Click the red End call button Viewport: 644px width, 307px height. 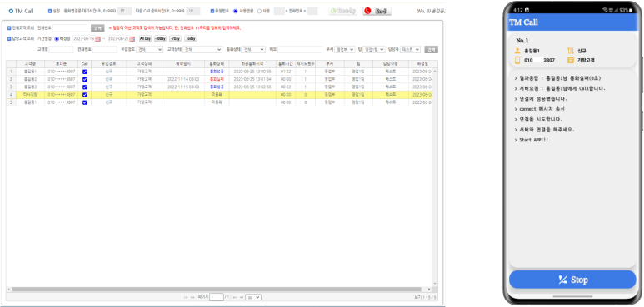(377, 12)
